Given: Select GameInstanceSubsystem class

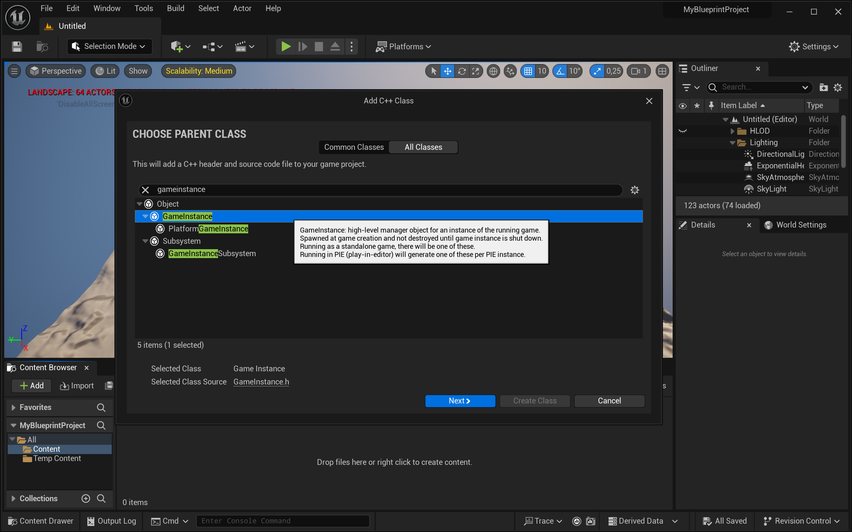Looking at the screenshot, I should pos(212,254).
